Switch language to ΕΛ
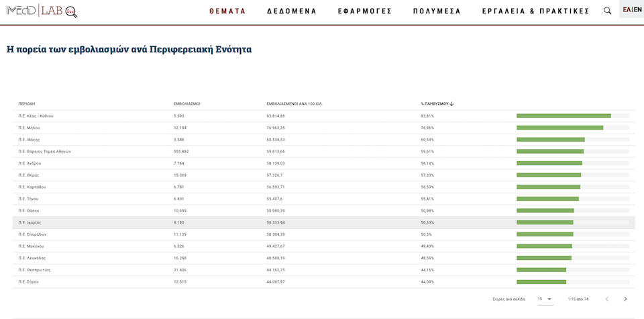 pos(627,9)
